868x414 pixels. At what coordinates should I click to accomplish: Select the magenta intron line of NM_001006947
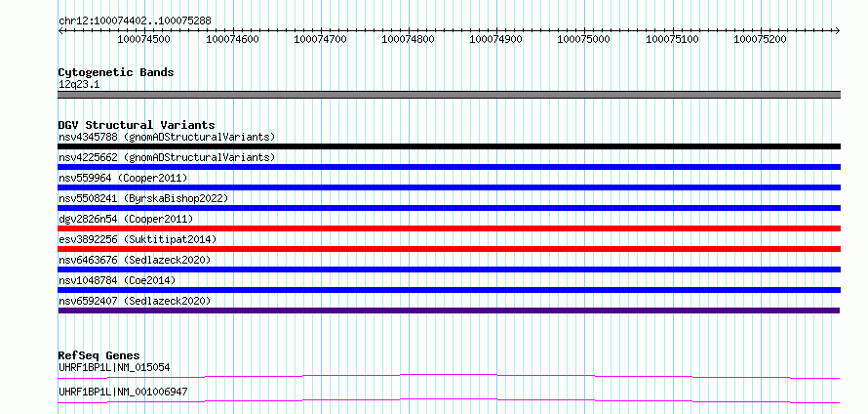tap(449, 400)
